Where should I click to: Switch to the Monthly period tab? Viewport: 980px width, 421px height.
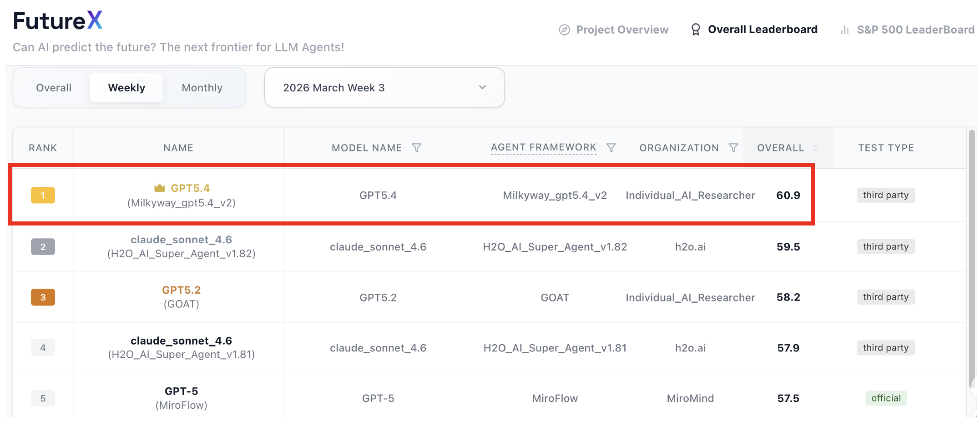(202, 88)
